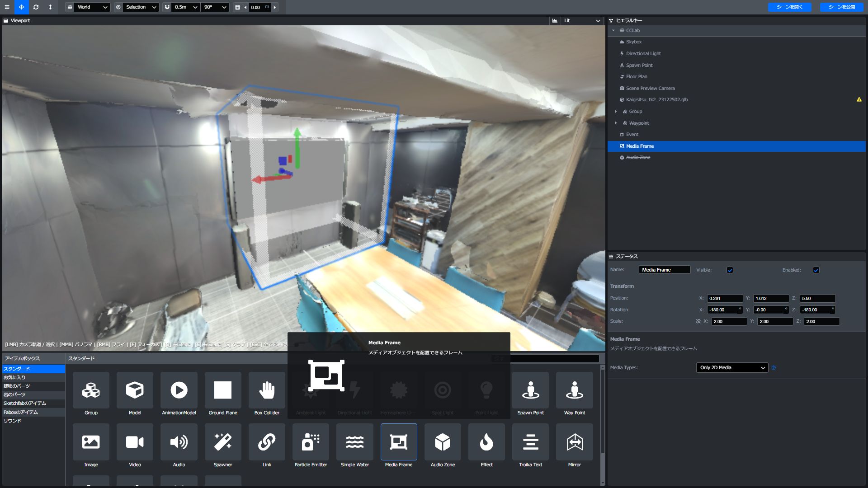The height and width of the screenshot is (488, 868).
Task: Select the Faboxのアイテム category
Action: click(x=33, y=413)
